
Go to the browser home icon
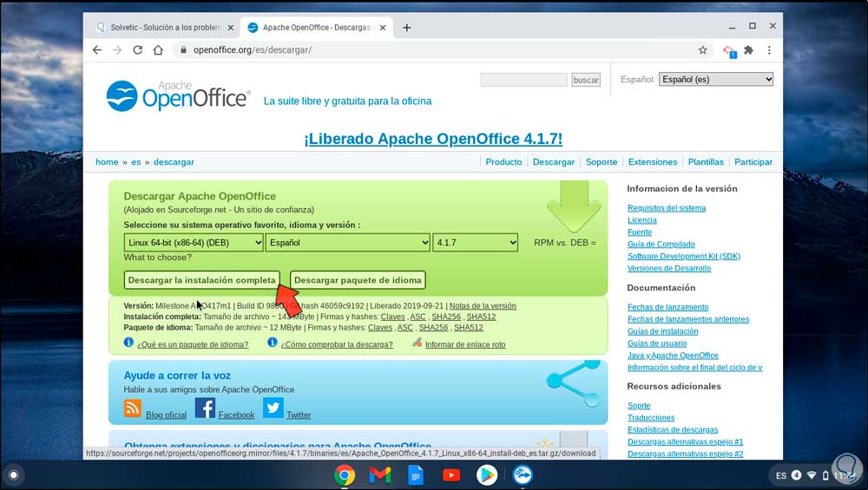point(158,49)
